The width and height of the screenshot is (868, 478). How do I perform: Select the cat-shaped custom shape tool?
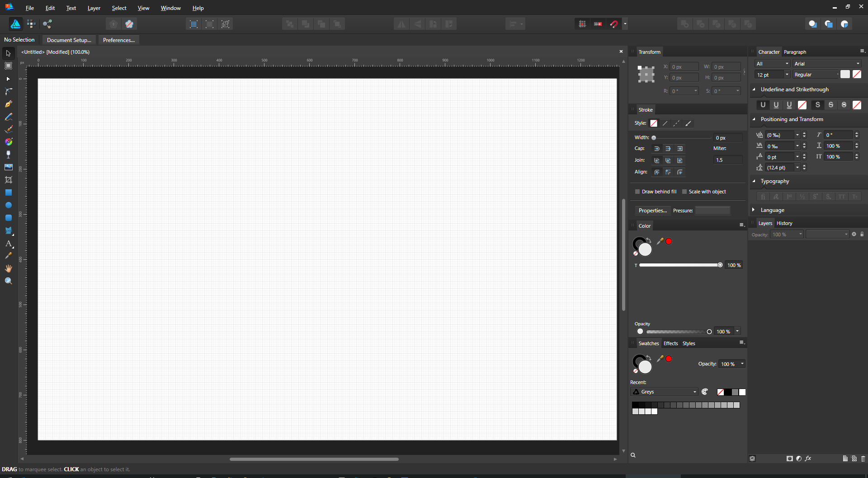[8, 230]
